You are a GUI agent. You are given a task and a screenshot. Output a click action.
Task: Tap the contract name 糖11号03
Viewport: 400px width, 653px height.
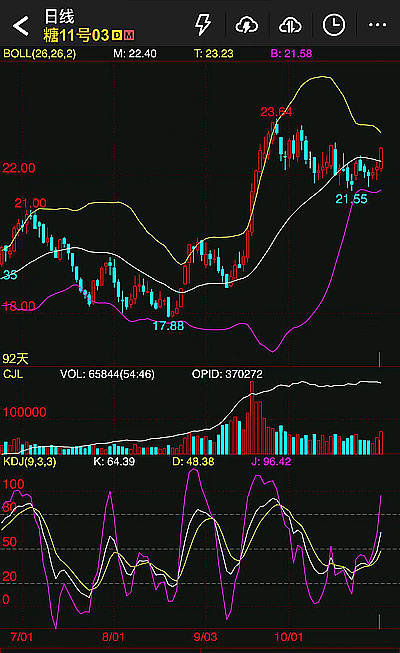76,35
